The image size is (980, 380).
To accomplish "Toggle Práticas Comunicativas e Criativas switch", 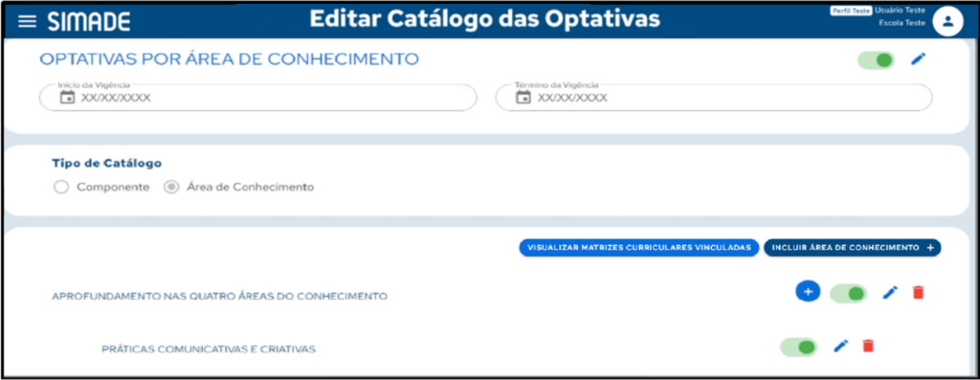I will (799, 346).
